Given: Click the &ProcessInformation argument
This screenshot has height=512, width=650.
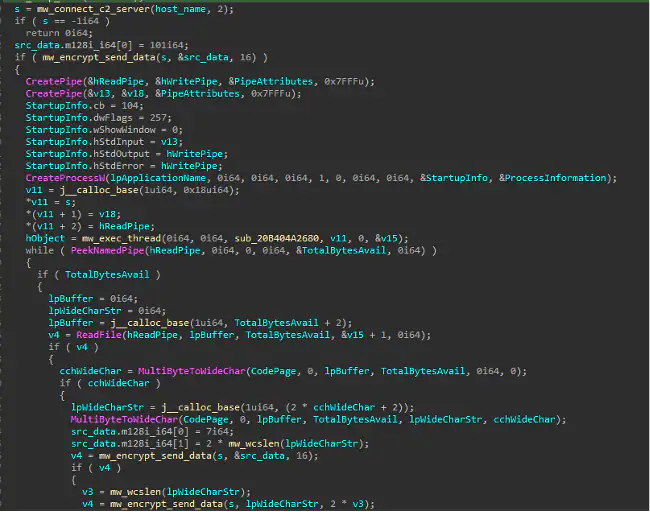Looking at the screenshot, I should click(x=553, y=178).
